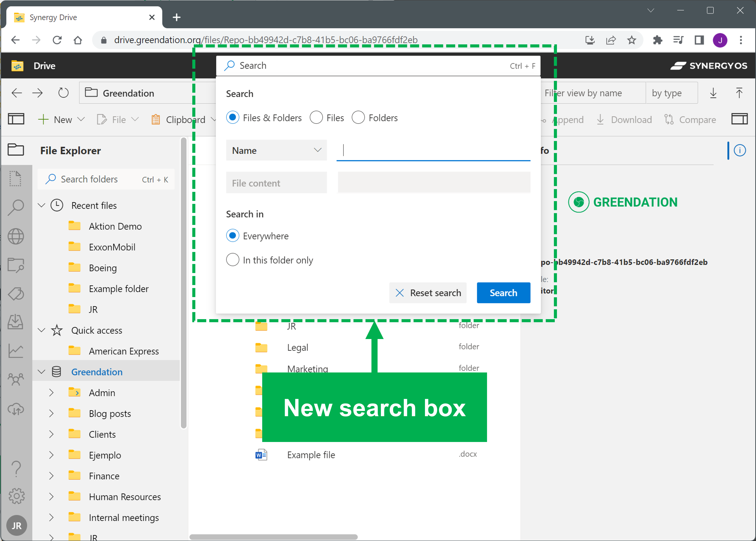The width and height of the screenshot is (756, 541).
Task: Click the top Search bar field
Action: pos(378,66)
